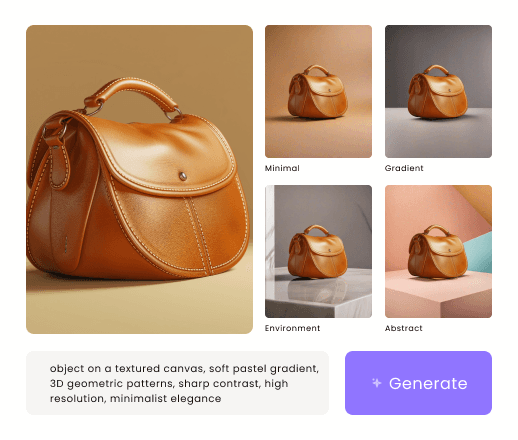Click the marble surface in Environment thumbnail

coord(318,293)
